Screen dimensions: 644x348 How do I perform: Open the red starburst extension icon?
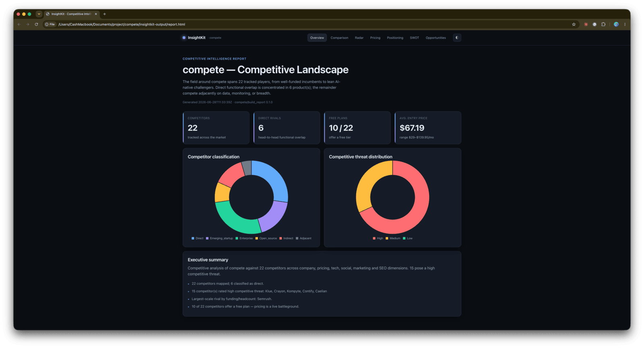pyautogui.click(x=586, y=25)
